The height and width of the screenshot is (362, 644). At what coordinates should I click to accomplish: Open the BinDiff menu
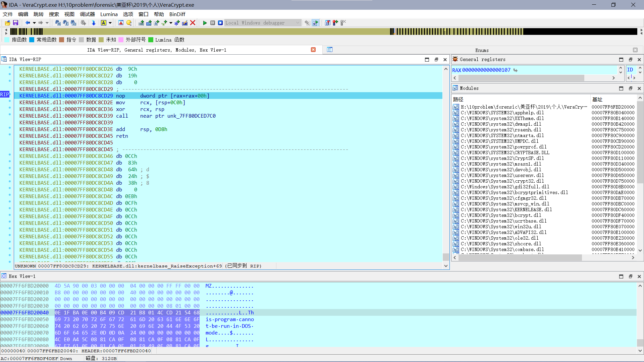(177, 14)
